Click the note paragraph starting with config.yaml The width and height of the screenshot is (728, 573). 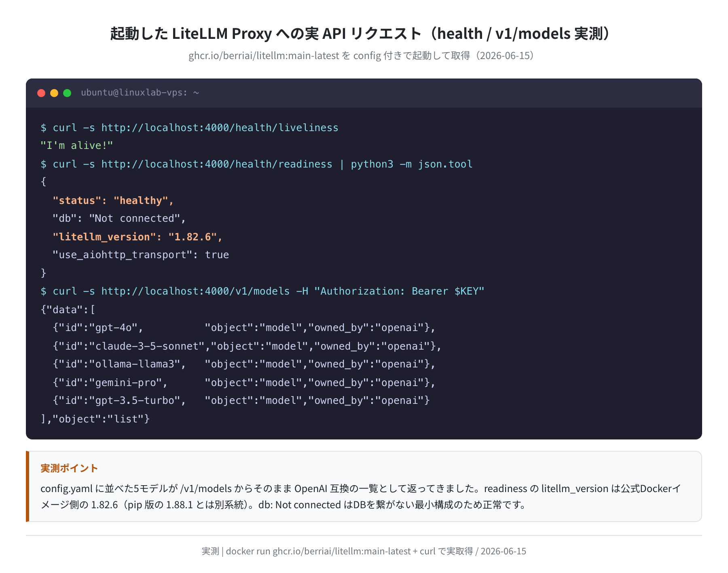361,497
